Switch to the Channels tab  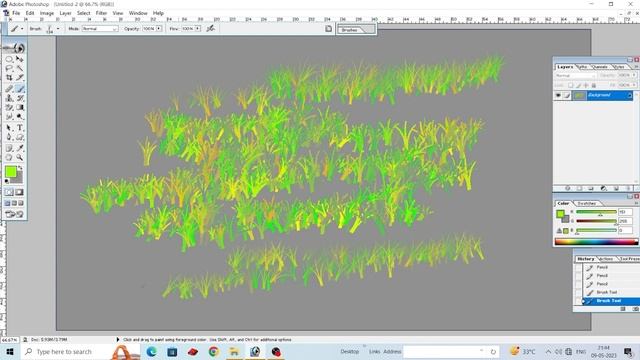coord(600,67)
